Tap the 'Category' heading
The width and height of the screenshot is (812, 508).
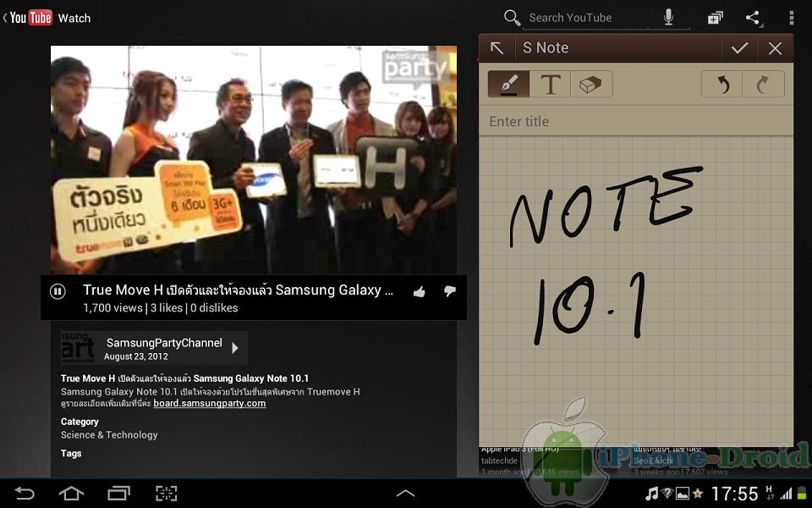click(x=80, y=422)
